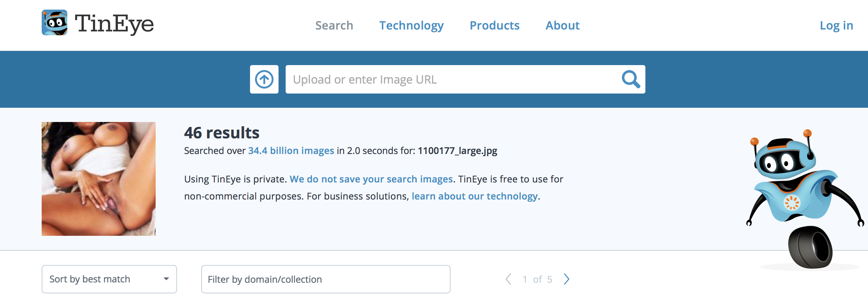Open the Search nav item
Viewport: 868px width, 308px height.
point(334,26)
